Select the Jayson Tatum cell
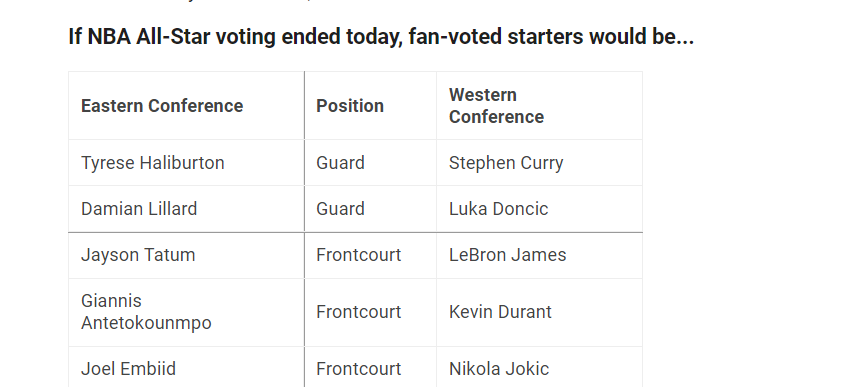The width and height of the screenshot is (848, 387). coord(186,255)
